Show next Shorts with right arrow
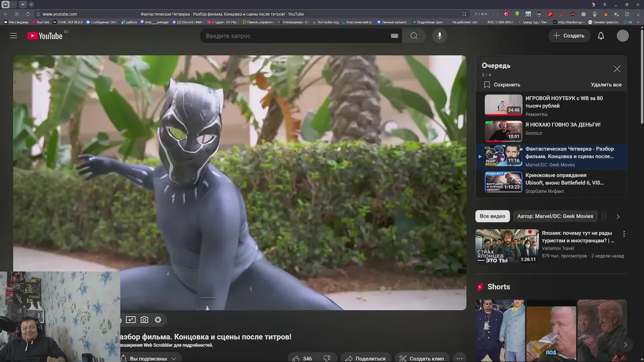Image resolution: width=644 pixels, height=362 pixels. coord(625,344)
